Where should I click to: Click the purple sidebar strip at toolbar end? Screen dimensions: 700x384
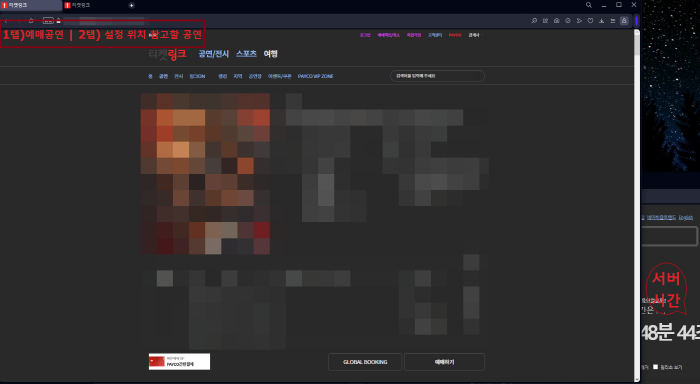[637, 21]
